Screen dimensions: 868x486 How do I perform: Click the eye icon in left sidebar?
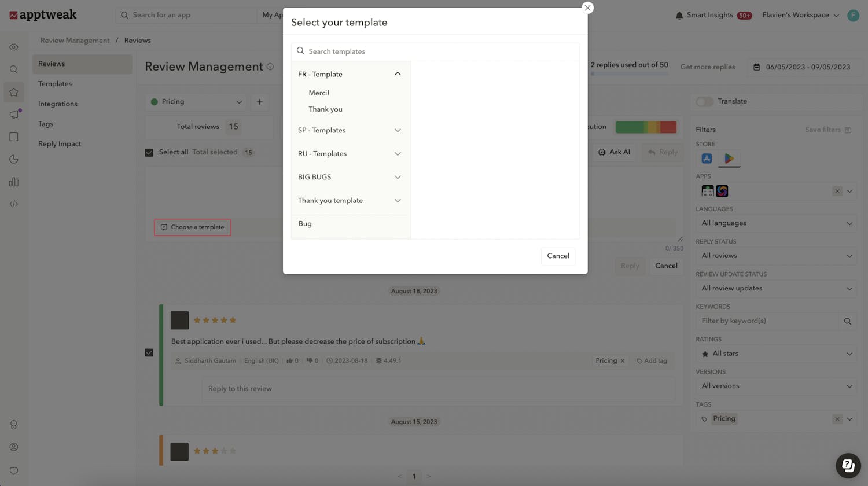(14, 47)
